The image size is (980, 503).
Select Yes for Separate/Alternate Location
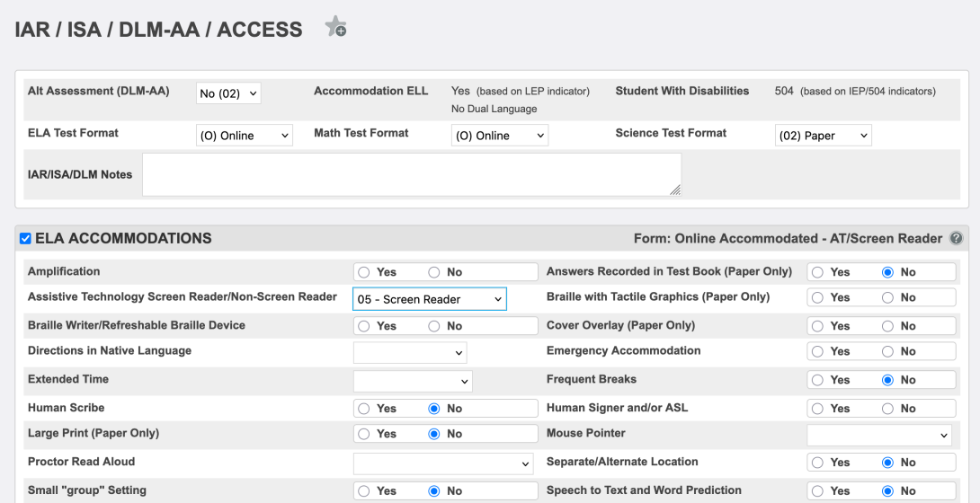click(817, 463)
